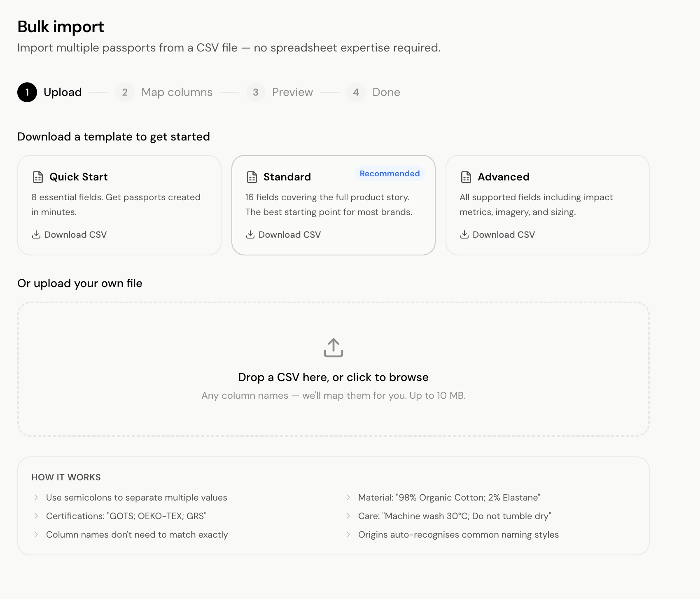Screen dimensions: 700x599
Task: Click 'Certifications: GOTS; OEKO-TEX; GRS' text
Action: [x=126, y=516]
